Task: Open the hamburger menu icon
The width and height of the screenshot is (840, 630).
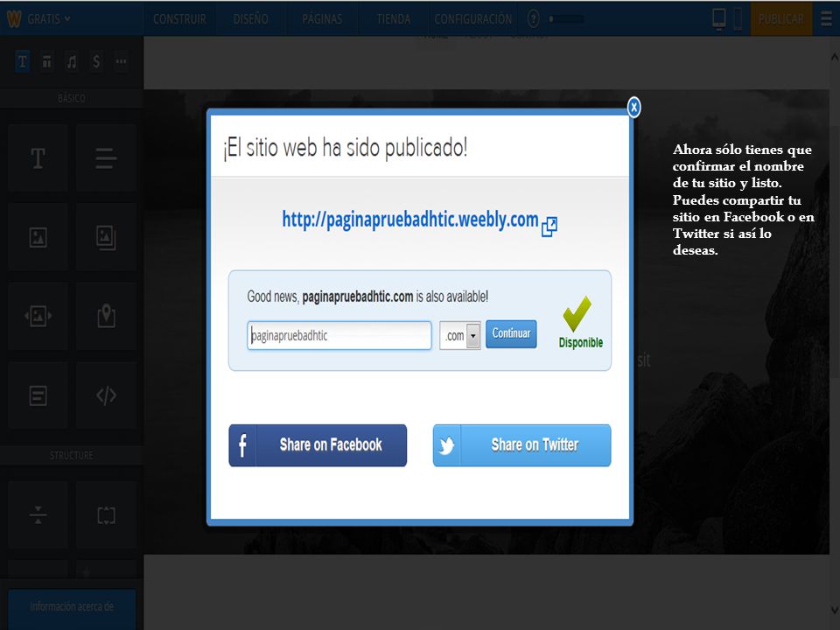Action: pos(826,19)
